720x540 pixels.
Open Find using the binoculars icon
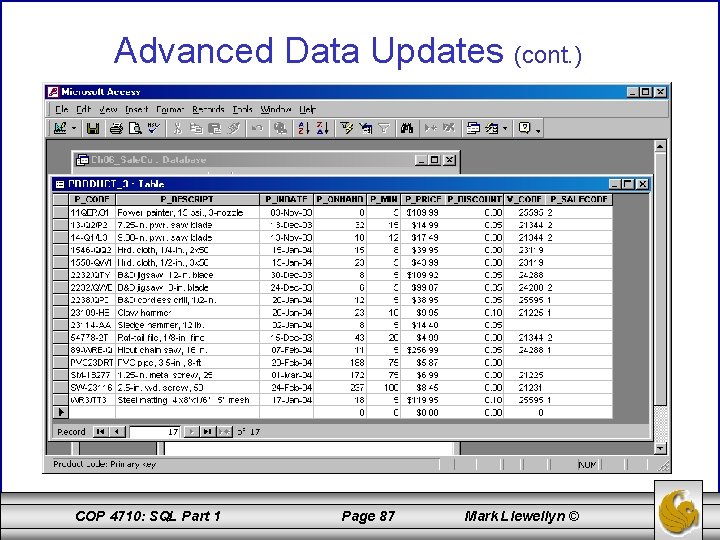click(406, 128)
